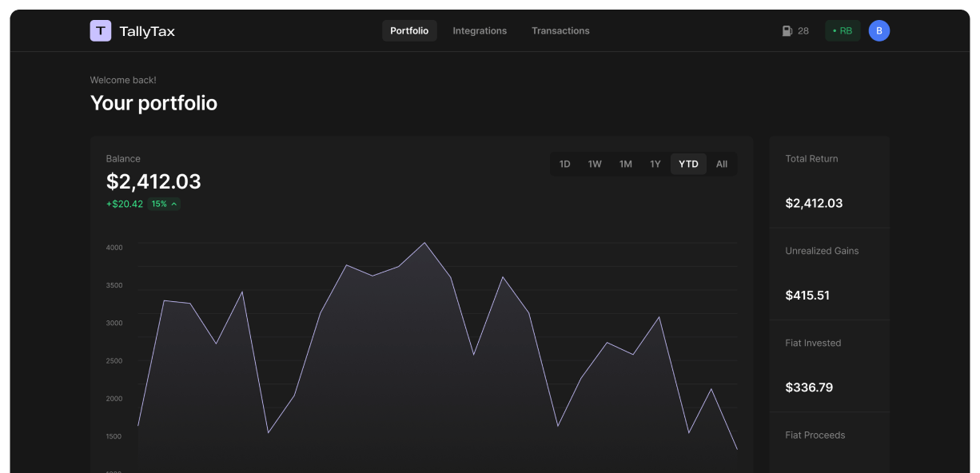Image resolution: width=980 pixels, height=473 pixels.
Task: Click the $2,412.03 balance amount
Action: coord(153,181)
